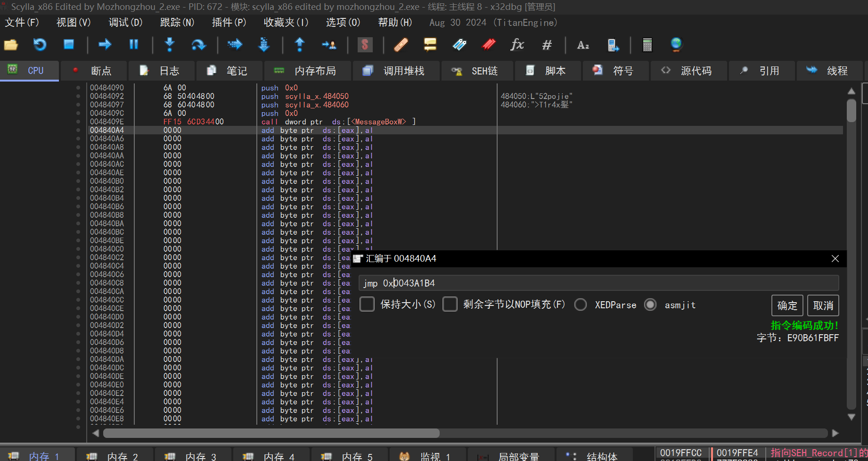The height and width of the screenshot is (461, 868).
Task: Switch to the 笔记 tab
Action: point(229,71)
